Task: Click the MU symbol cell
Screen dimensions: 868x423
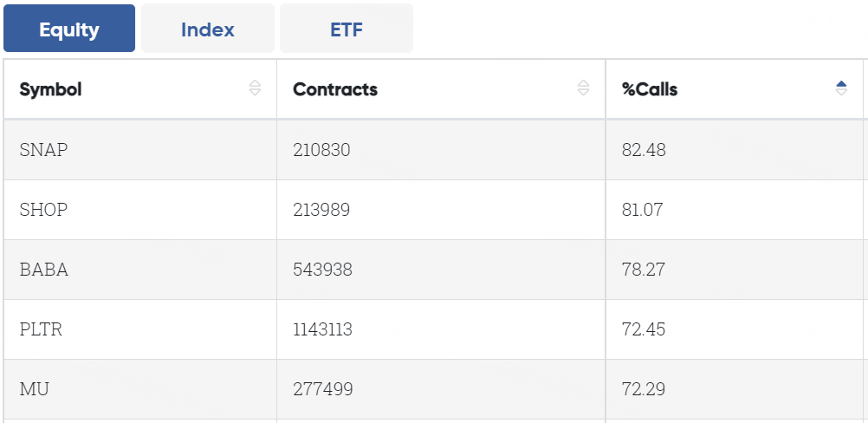Action: [35, 389]
